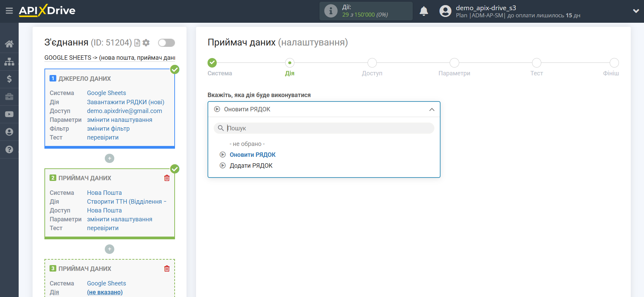644x297 pixels.
Task: Focus the Пошук search field
Action: click(324, 128)
